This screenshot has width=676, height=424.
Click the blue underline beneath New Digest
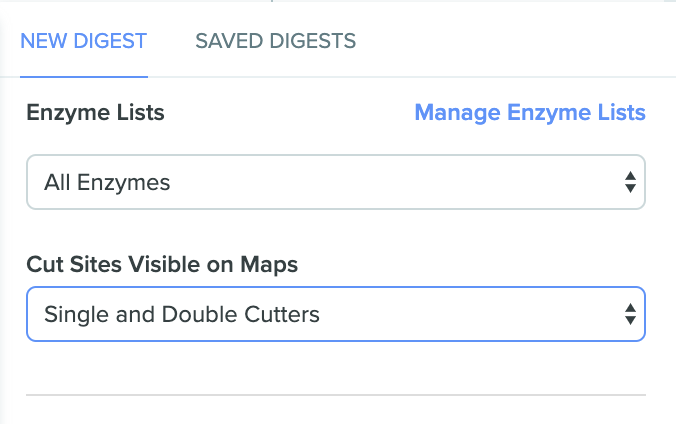point(84,75)
